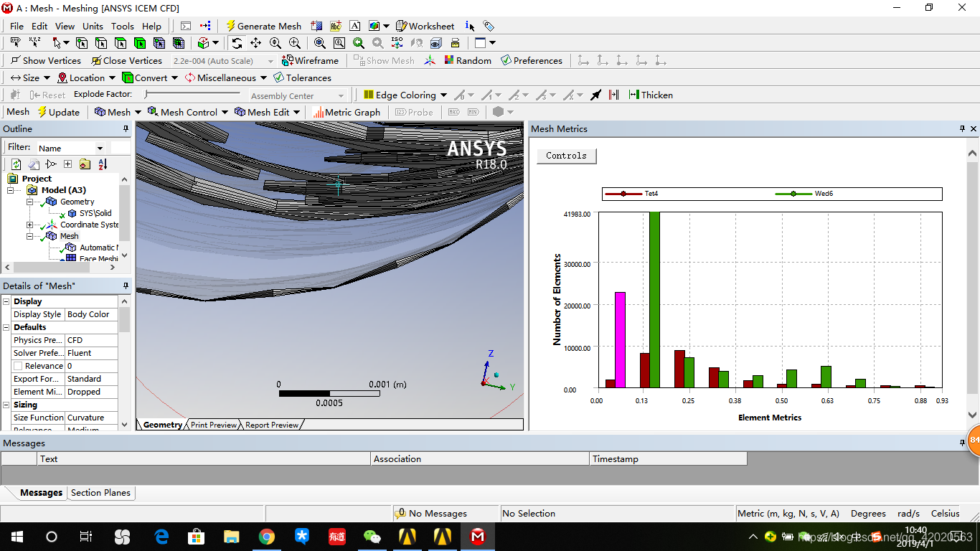
Task: Click the Tolerances button
Action: pyautogui.click(x=302, y=77)
